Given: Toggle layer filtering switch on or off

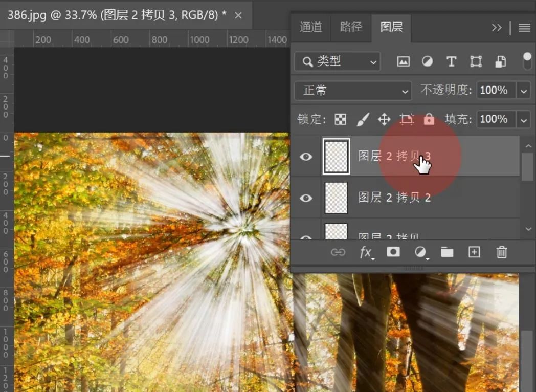Looking at the screenshot, I should (x=527, y=61).
